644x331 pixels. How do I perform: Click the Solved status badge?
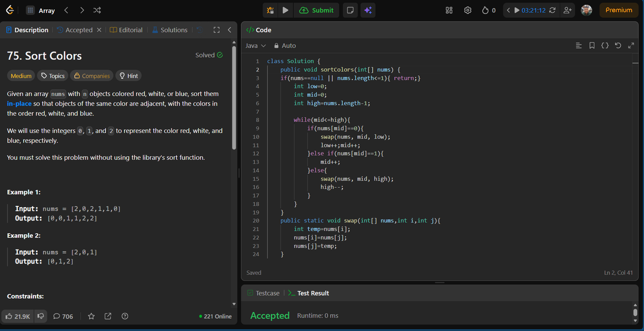(209, 55)
